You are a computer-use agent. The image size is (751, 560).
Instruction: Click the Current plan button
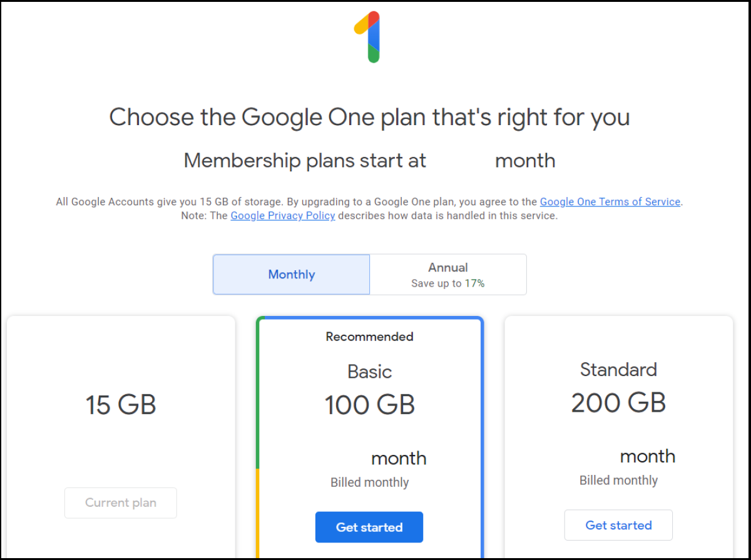[x=121, y=502]
